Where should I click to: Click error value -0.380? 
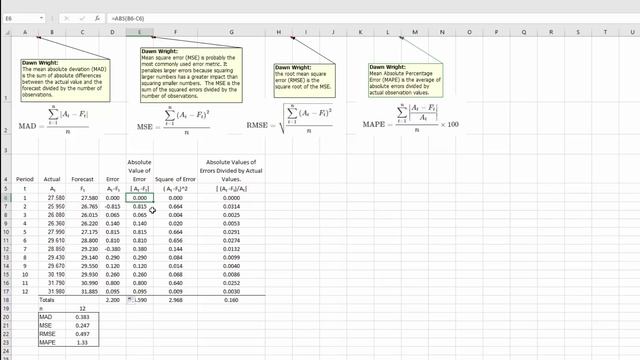(x=112, y=249)
